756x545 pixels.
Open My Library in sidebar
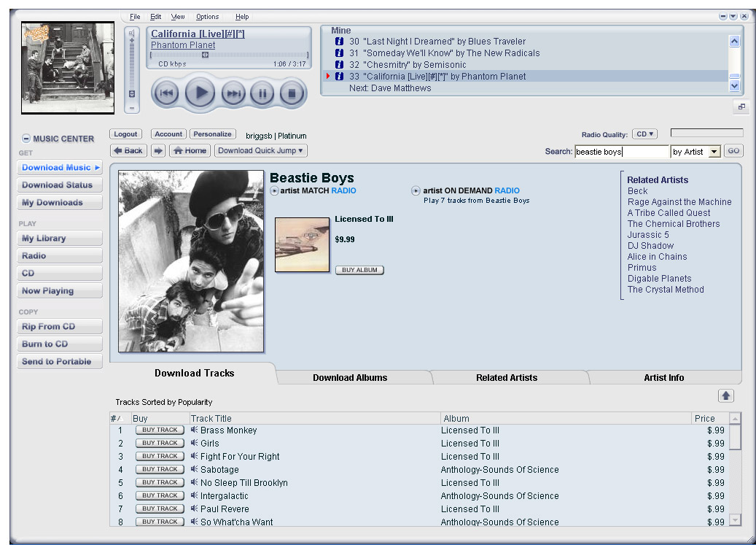click(59, 239)
